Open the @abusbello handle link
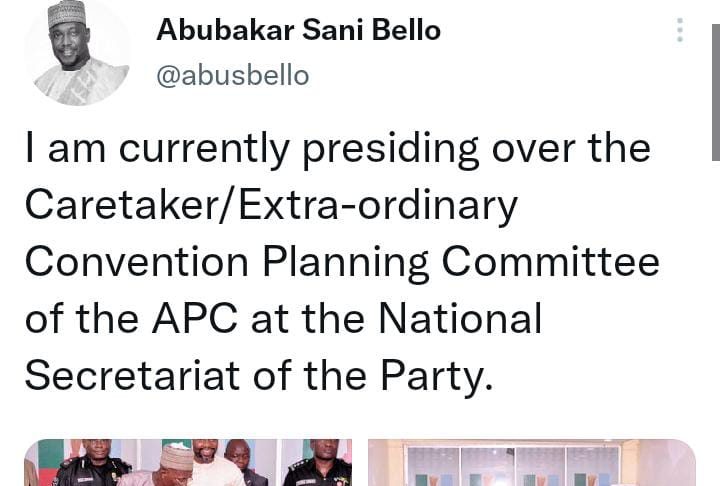 tap(233, 75)
